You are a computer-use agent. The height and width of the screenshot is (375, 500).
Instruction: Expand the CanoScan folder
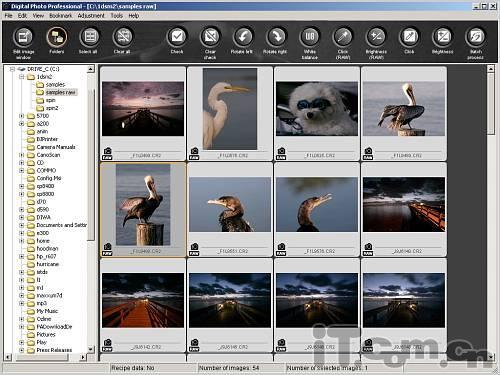[x=22, y=155]
